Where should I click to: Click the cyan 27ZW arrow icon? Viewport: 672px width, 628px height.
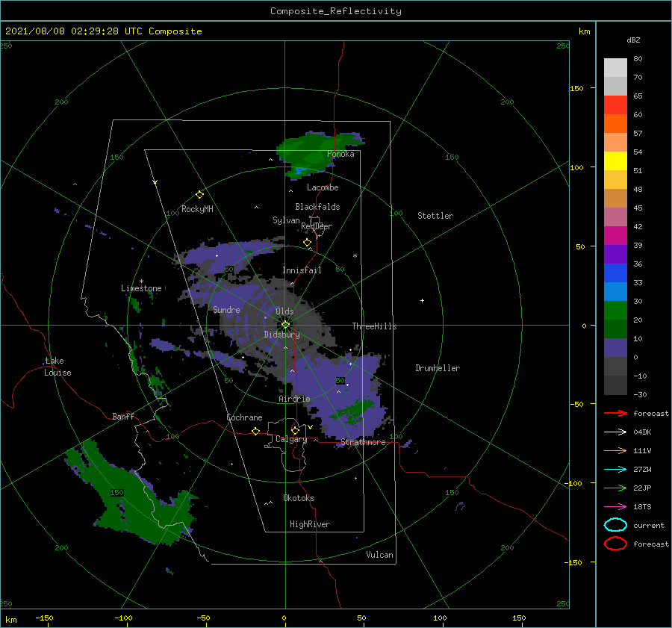coord(615,470)
